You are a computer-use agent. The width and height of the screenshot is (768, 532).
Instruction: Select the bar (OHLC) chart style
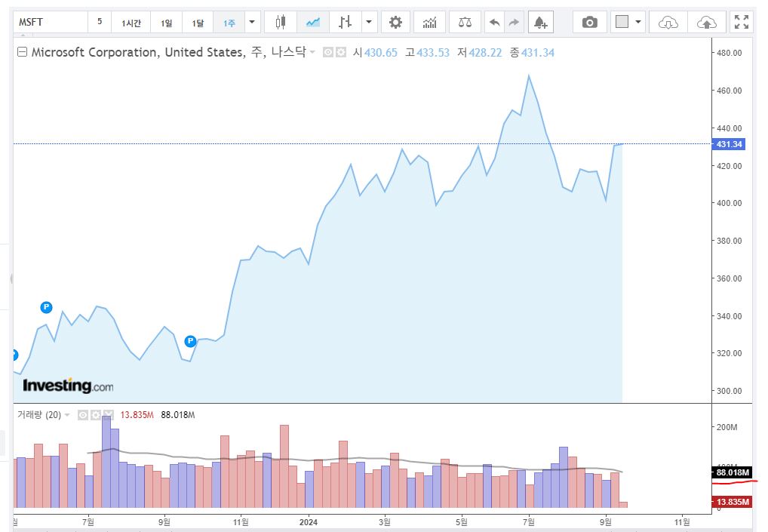(x=345, y=22)
